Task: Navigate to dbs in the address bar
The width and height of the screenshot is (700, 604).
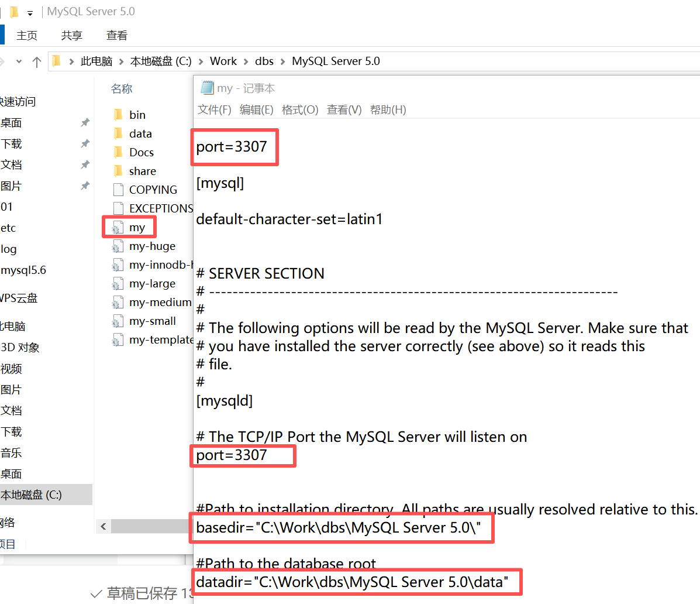Action: (x=264, y=61)
